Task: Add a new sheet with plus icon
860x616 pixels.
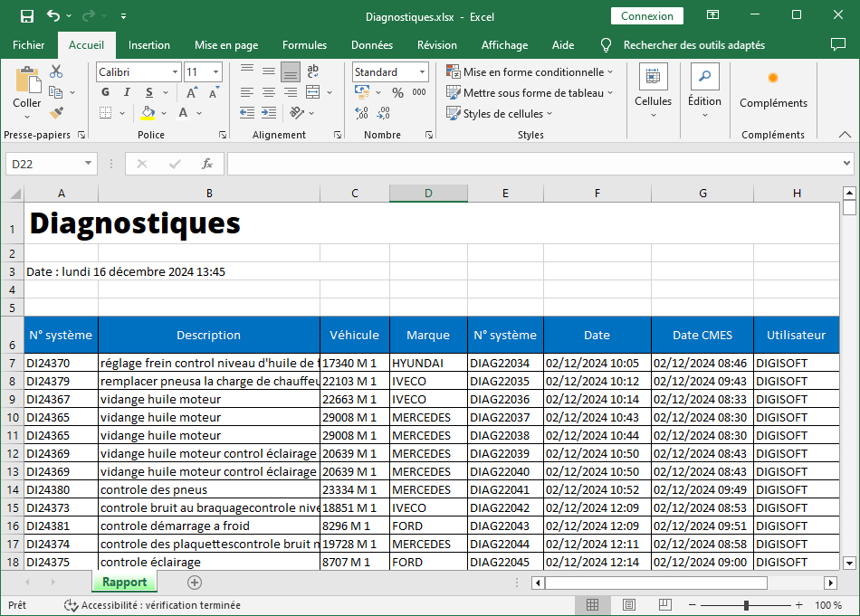Action: click(x=194, y=583)
